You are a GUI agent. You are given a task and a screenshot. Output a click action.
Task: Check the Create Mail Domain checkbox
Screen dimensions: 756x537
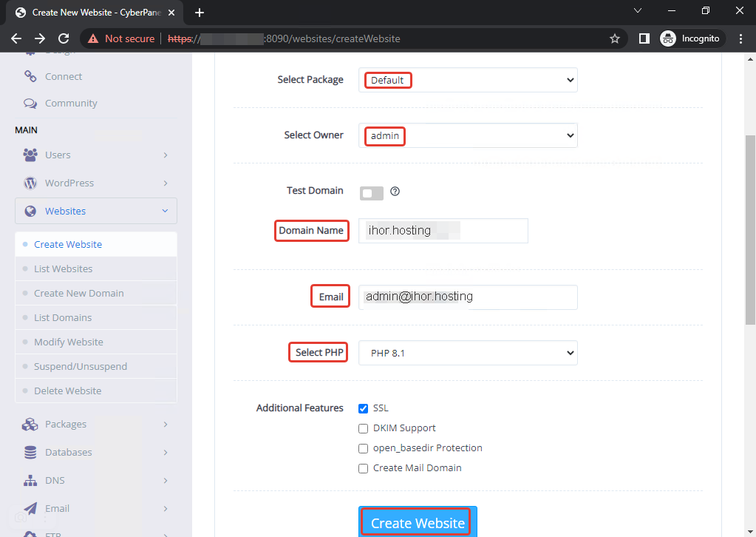[363, 468]
